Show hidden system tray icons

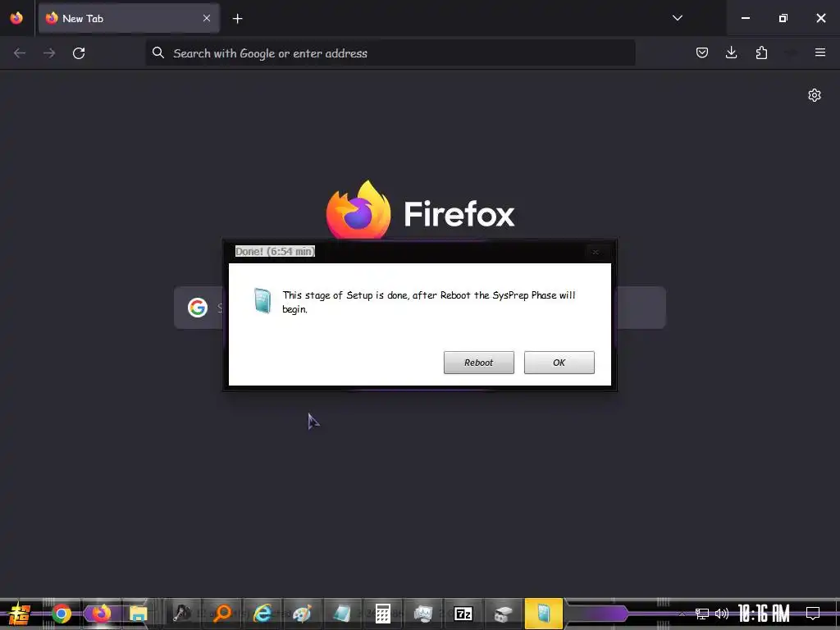coord(682,614)
